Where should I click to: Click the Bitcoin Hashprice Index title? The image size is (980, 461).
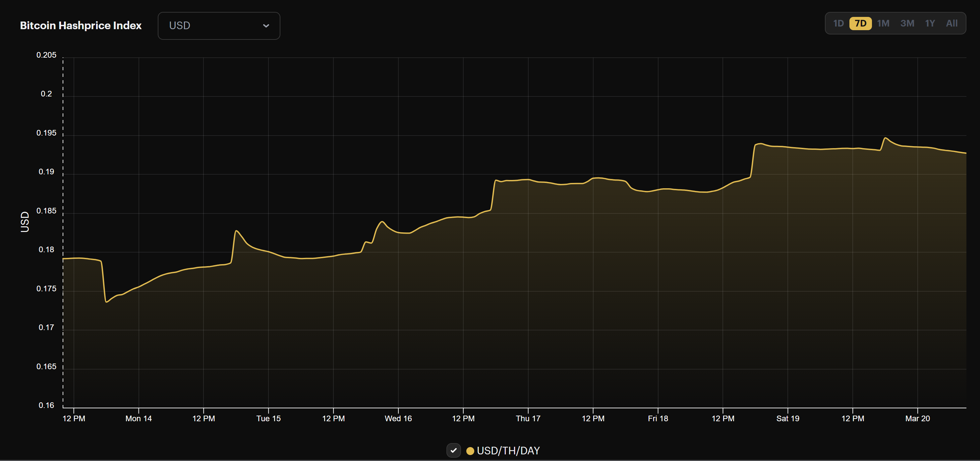(80, 26)
